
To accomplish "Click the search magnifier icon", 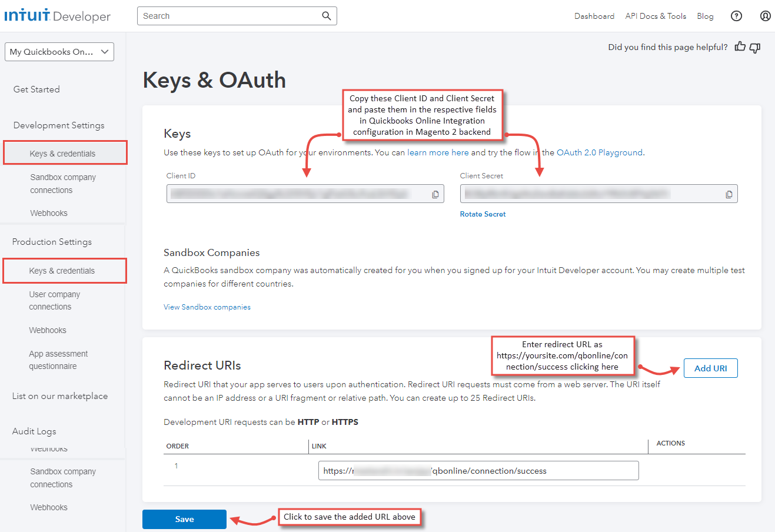I will (326, 16).
